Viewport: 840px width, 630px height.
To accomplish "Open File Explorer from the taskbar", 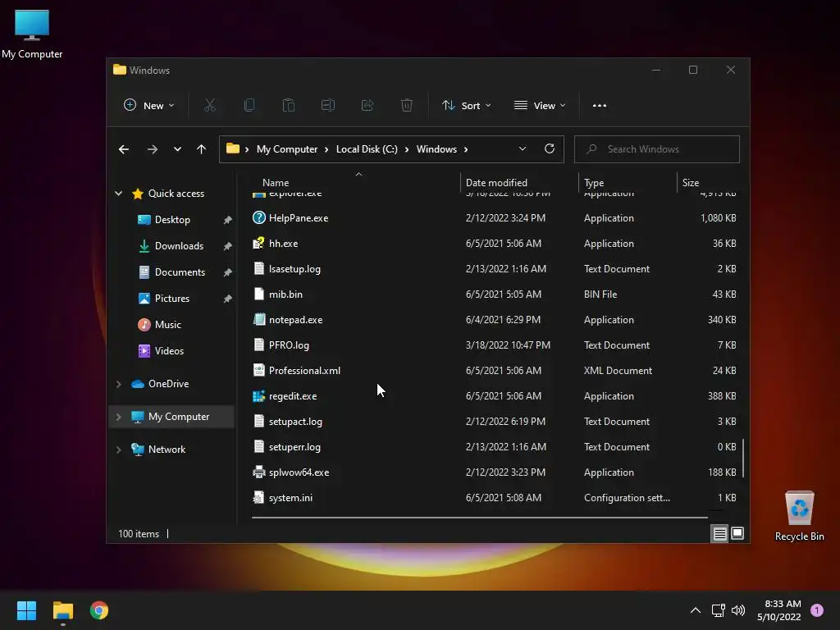I will pyautogui.click(x=62, y=610).
